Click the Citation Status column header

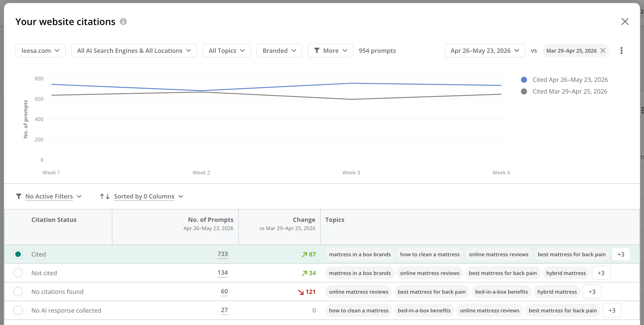(x=54, y=220)
